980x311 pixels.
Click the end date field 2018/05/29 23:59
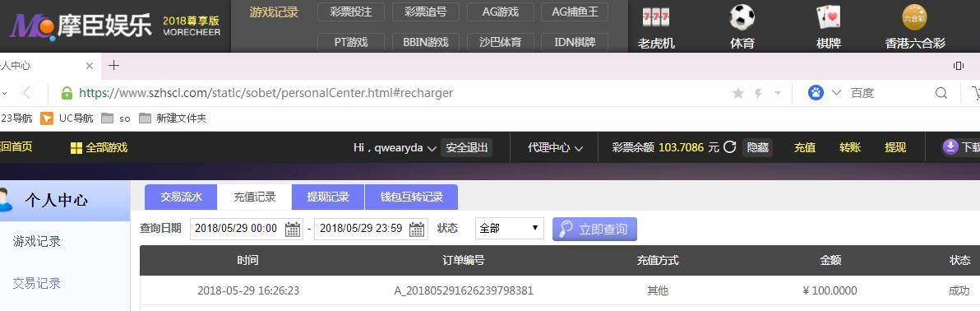(x=371, y=229)
